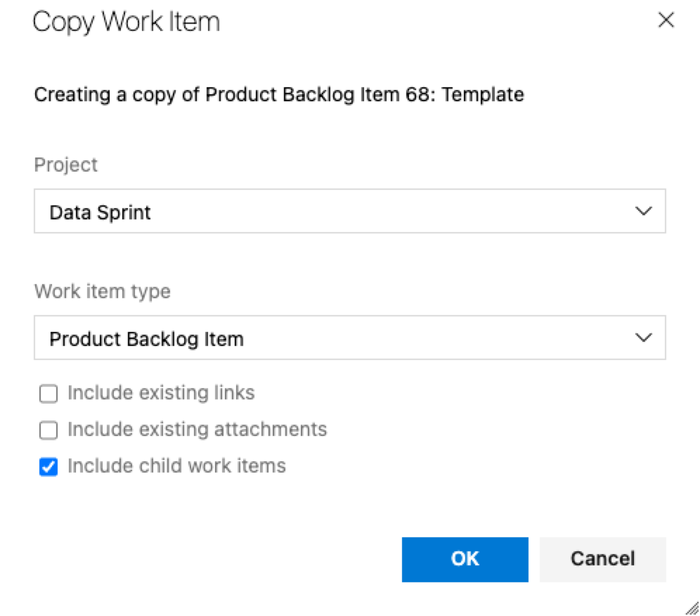The width and height of the screenshot is (700, 616).
Task: Click the "Work item type" field label
Action: click(102, 291)
